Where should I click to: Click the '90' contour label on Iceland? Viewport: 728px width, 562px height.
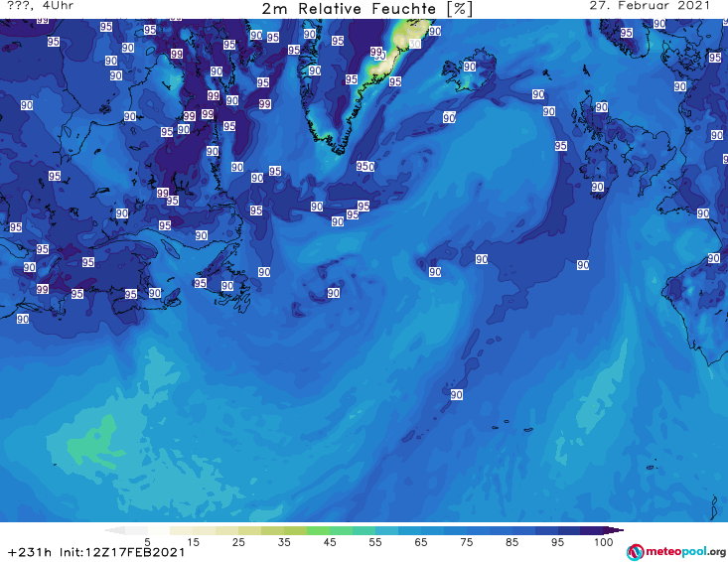point(470,67)
